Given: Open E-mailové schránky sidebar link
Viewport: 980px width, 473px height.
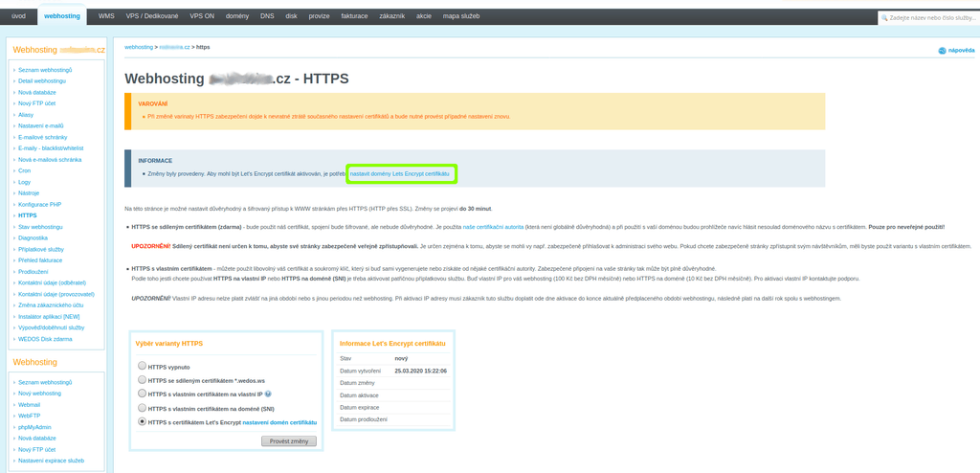Looking at the screenshot, I should [42, 137].
